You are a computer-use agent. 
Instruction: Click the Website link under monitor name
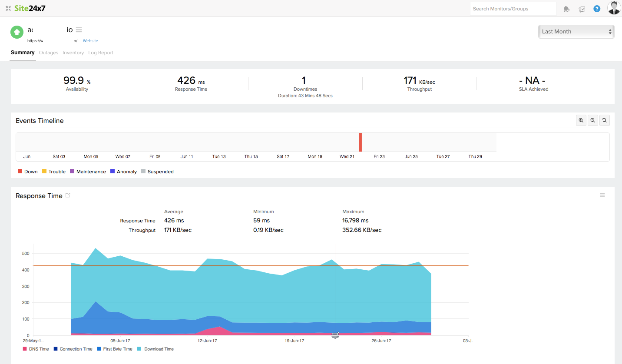(x=90, y=41)
